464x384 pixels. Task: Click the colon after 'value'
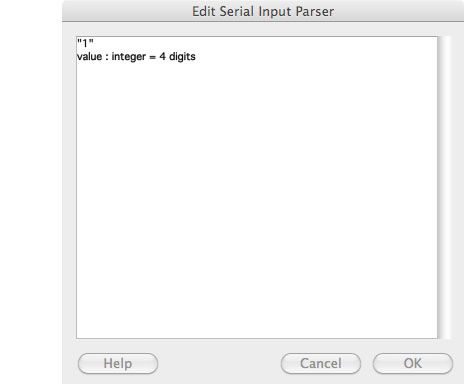coord(107,57)
